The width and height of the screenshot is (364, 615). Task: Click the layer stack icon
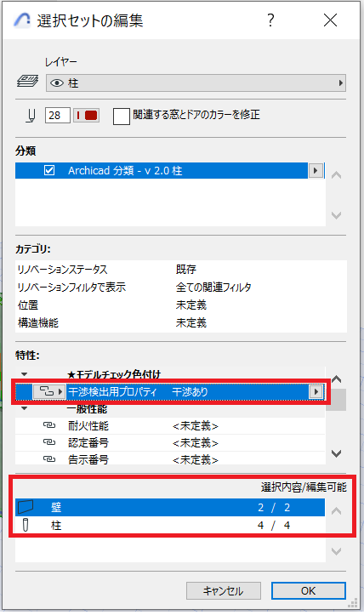pyautogui.click(x=27, y=81)
